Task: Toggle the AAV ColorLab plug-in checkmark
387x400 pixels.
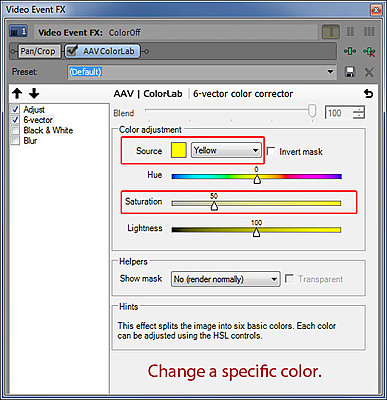Action: (72, 51)
